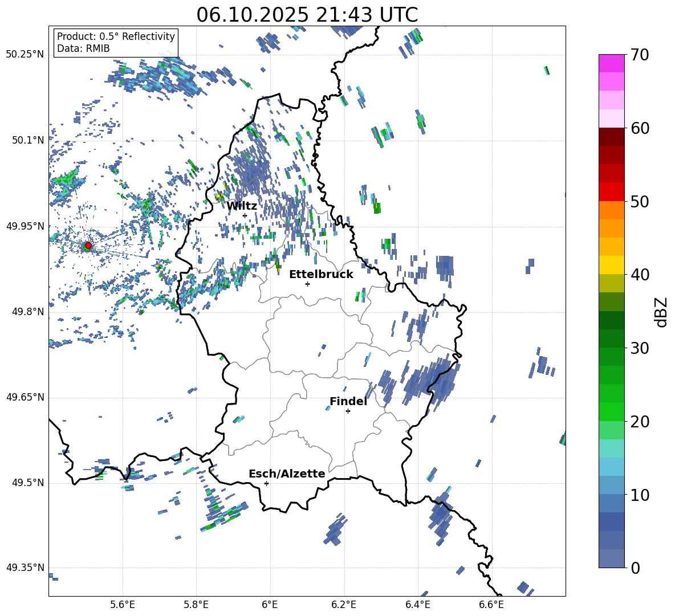675x616 pixels.
Task: Select the Wiltz city label
Action: pyautogui.click(x=242, y=206)
